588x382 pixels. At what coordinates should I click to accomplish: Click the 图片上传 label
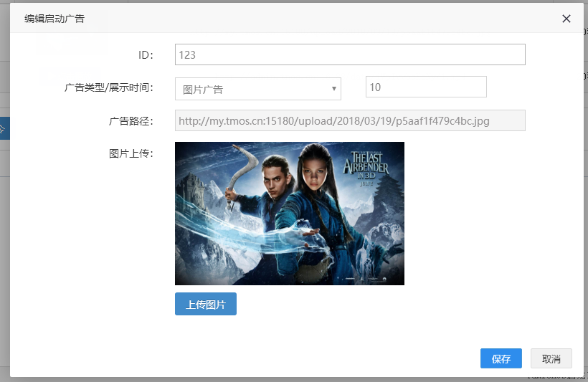point(131,153)
